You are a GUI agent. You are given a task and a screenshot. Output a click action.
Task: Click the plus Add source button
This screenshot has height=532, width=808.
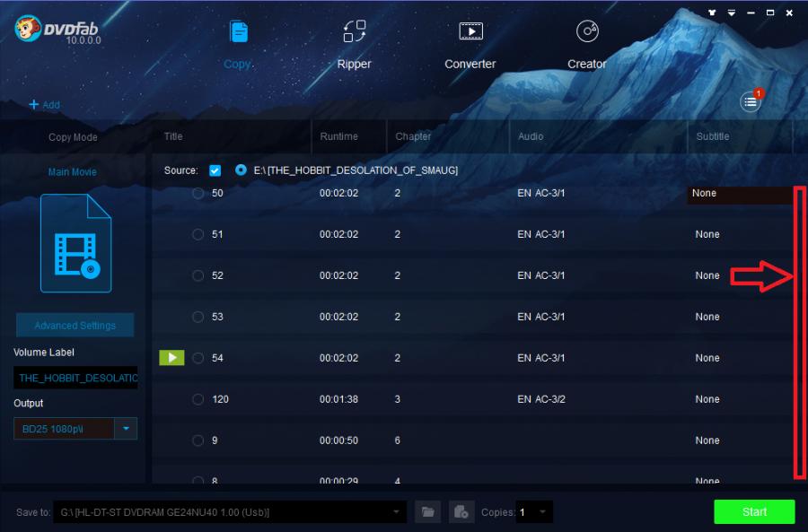coord(44,105)
